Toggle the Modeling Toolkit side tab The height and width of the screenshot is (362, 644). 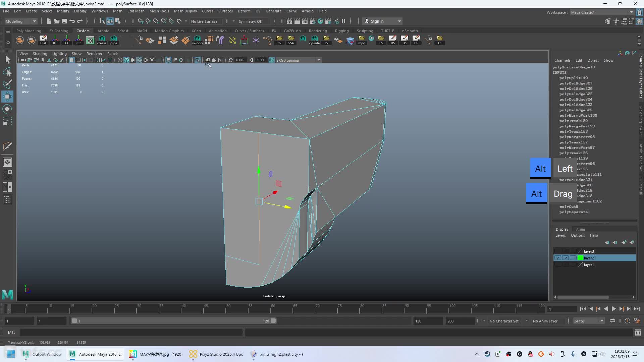point(641,121)
